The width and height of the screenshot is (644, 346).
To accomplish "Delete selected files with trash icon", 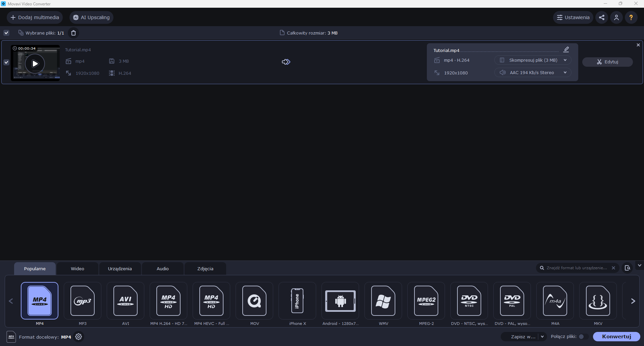I will [x=73, y=33].
